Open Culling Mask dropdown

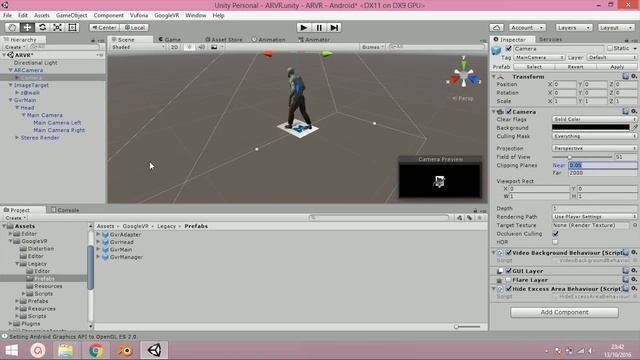click(594, 136)
